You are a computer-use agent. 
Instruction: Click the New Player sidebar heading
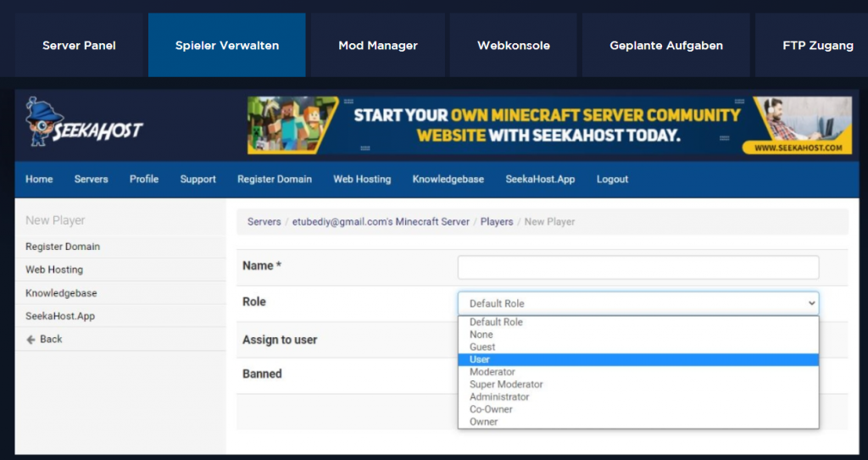(x=55, y=220)
